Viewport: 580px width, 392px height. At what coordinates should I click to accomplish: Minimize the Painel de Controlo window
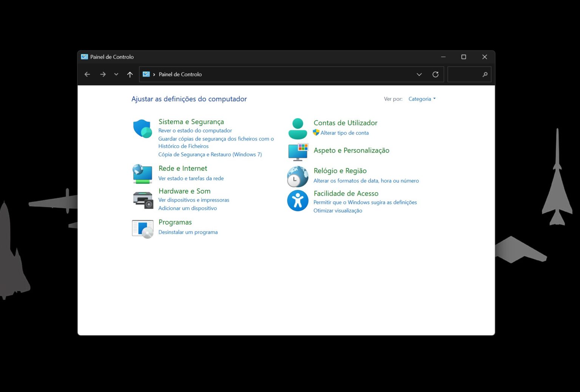443,57
